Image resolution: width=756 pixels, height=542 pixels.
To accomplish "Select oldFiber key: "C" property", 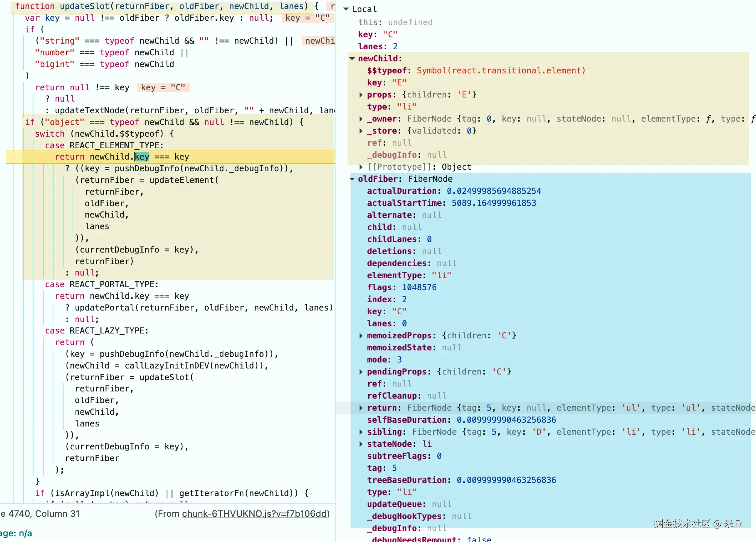I will (x=387, y=312).
